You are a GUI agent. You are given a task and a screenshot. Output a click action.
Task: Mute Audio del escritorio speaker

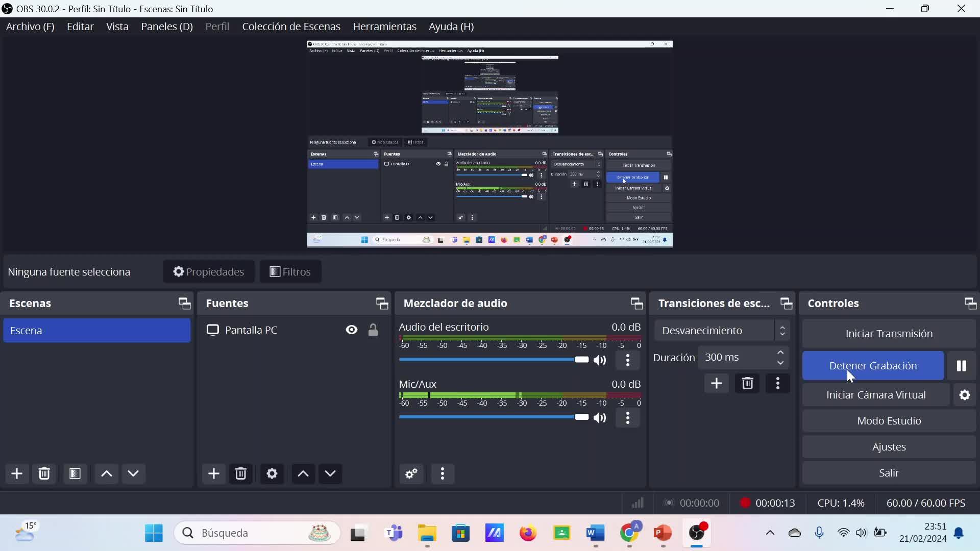click(600, 360)
